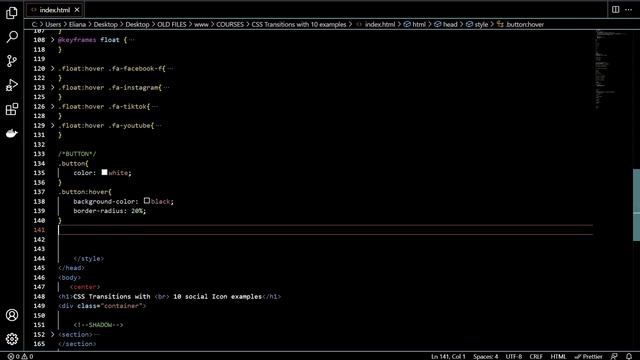The image size is (640, 360).
Task: Click the vertical scrollbar thumb
Action: pyautogui.click(x=636, y=205)
